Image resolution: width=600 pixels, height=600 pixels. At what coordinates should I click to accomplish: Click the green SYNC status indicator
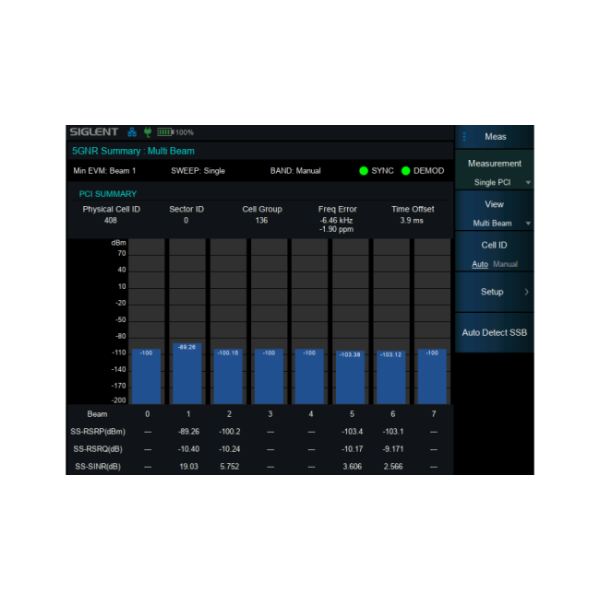[x=365, y=171]
